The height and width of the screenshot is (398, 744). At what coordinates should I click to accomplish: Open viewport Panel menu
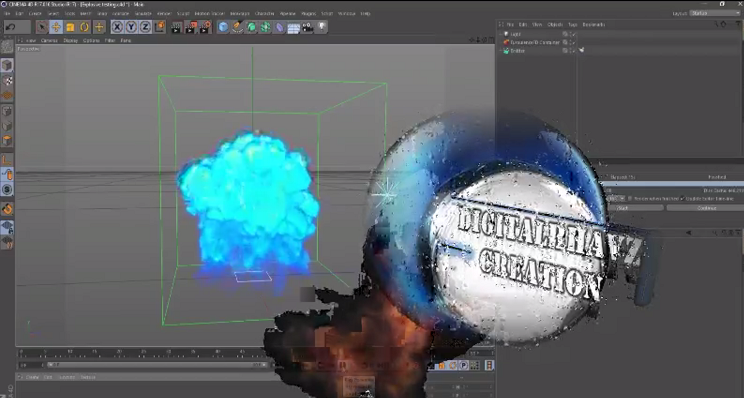click(125, 41)
